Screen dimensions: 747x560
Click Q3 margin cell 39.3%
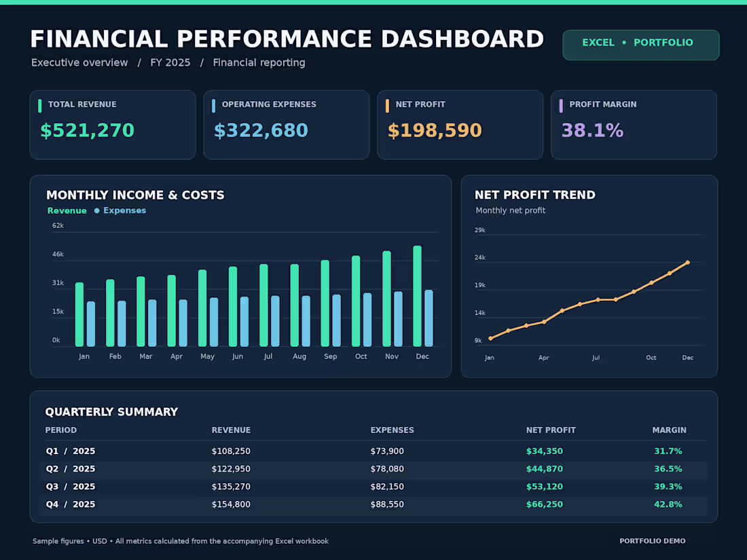[x=668, y=487]
